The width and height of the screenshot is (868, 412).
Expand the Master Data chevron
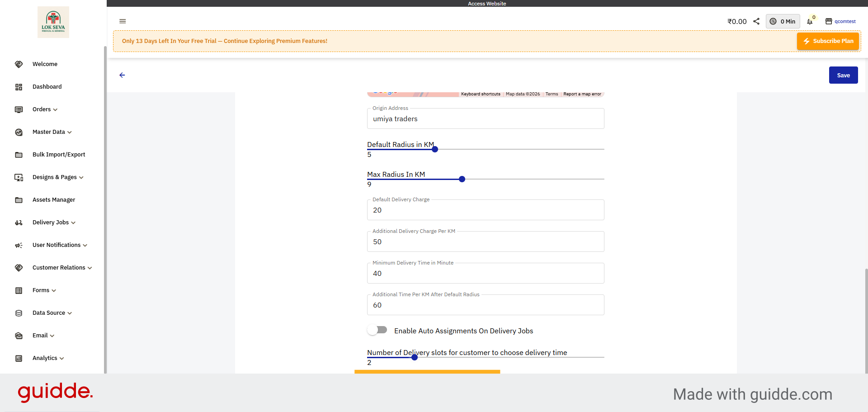(70, 133)
